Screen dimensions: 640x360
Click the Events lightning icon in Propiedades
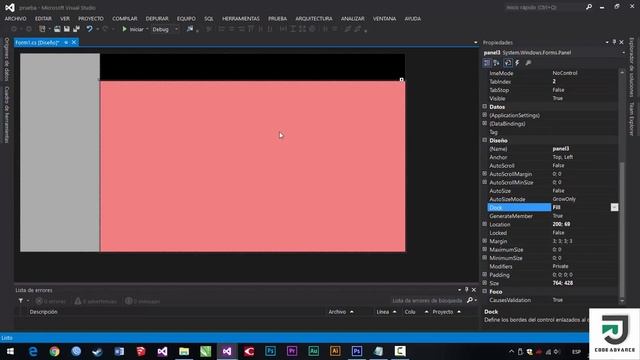pyautogui.click(x=518, y=63)
